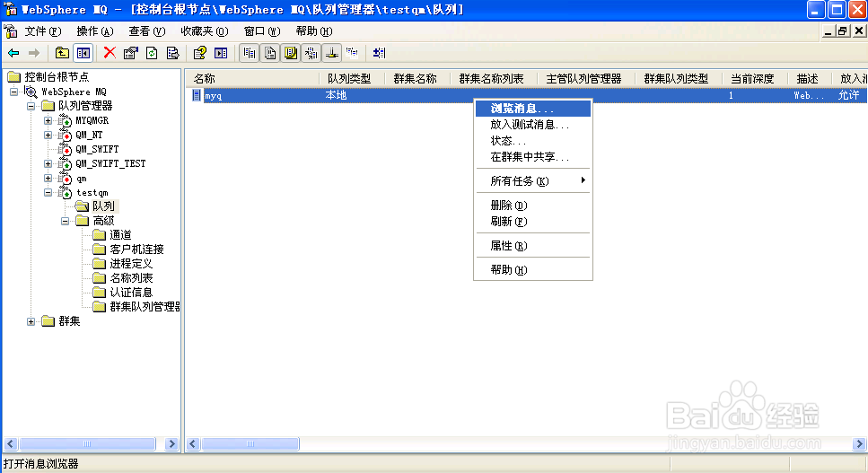Expand 所有任务(K) submenu
This screenshot has height=473, width=868.
click(533, 181)
